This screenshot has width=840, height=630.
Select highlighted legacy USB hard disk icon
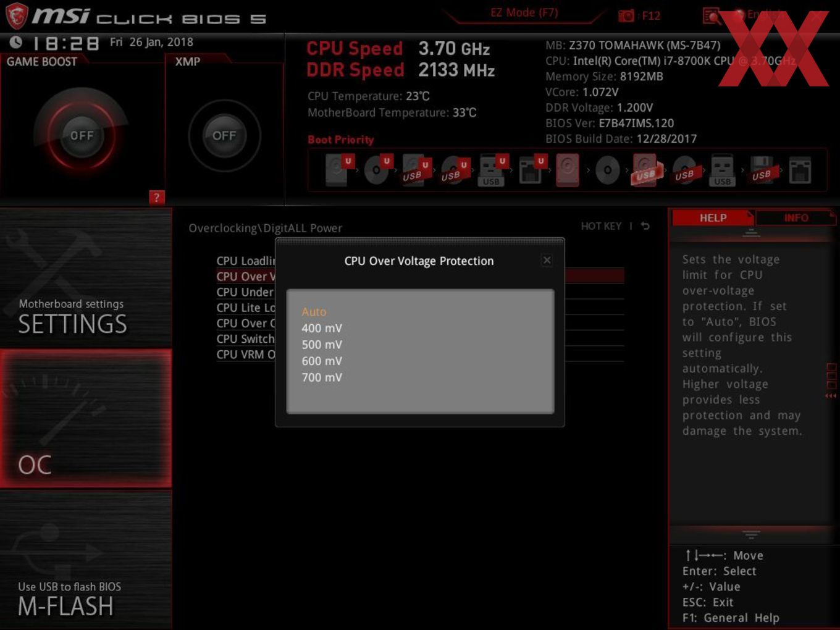(x=646, y=170)
